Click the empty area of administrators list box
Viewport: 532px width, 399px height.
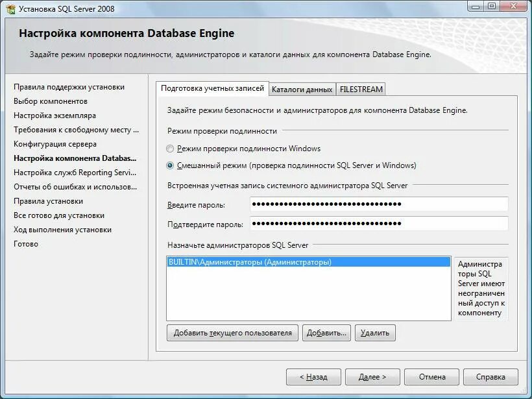coord(308,293)
